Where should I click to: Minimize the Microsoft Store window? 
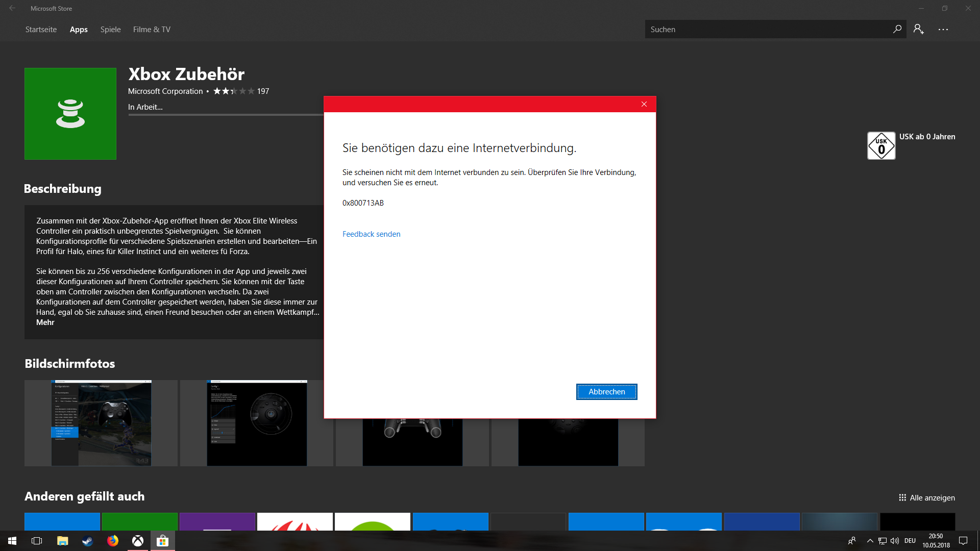point(921,8)
